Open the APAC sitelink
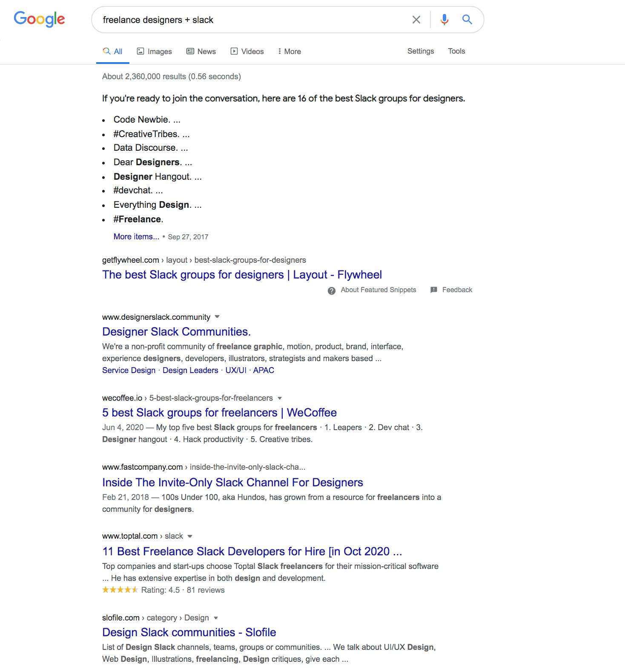 click(x=264, y=370)
